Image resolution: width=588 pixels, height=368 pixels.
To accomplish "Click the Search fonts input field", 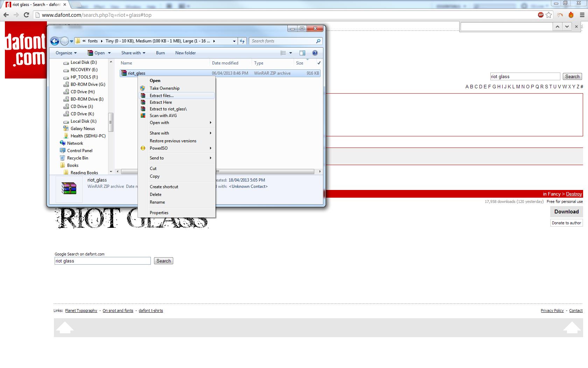I will click(x=282, y=41).
